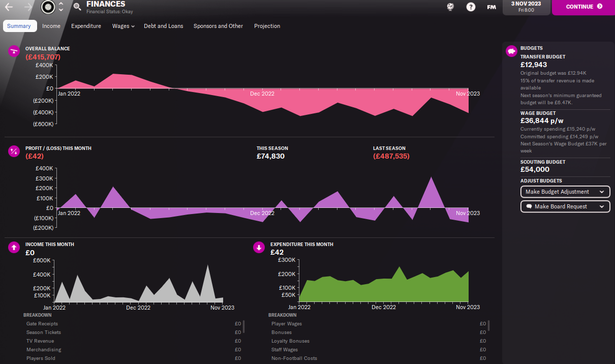Select the Merchandising row

133,350
